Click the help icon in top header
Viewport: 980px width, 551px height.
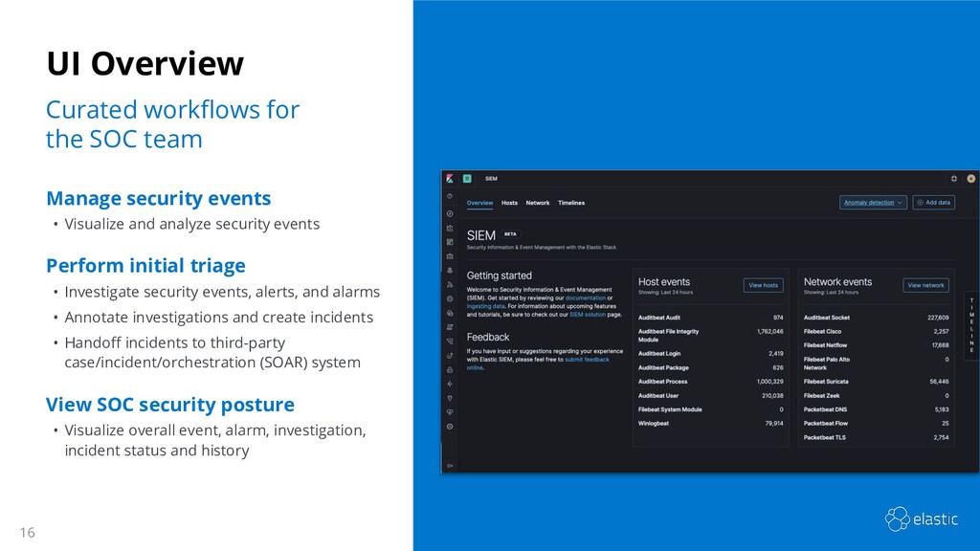954,179
